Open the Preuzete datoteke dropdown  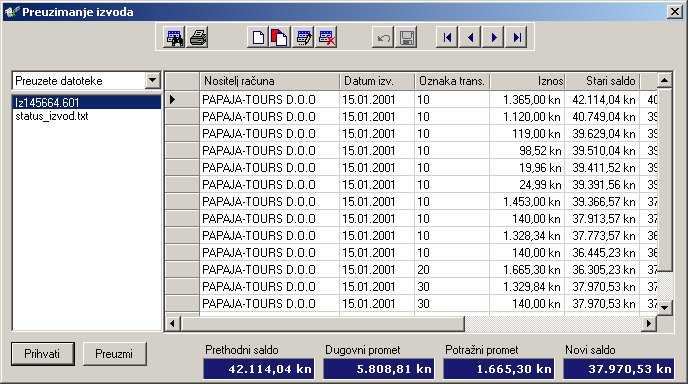coord(152,80)
